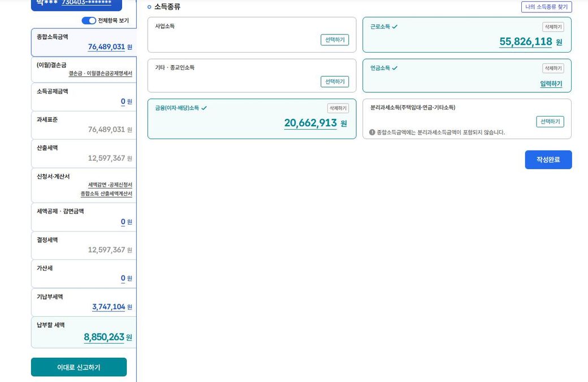
Task: Delete the 금융(이자·배당)소득 entry
Action: click(x=338, y=108)
